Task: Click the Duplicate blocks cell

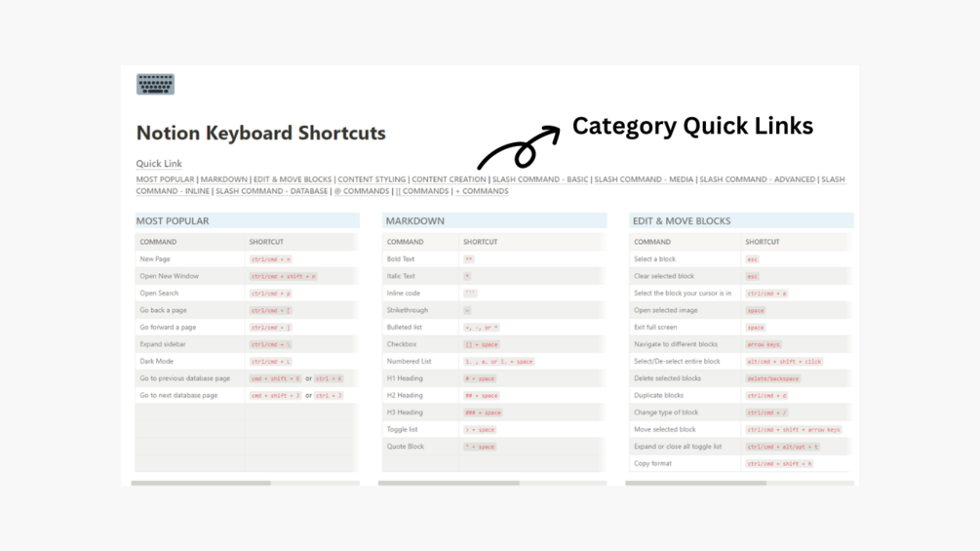Action: point(685,395)
